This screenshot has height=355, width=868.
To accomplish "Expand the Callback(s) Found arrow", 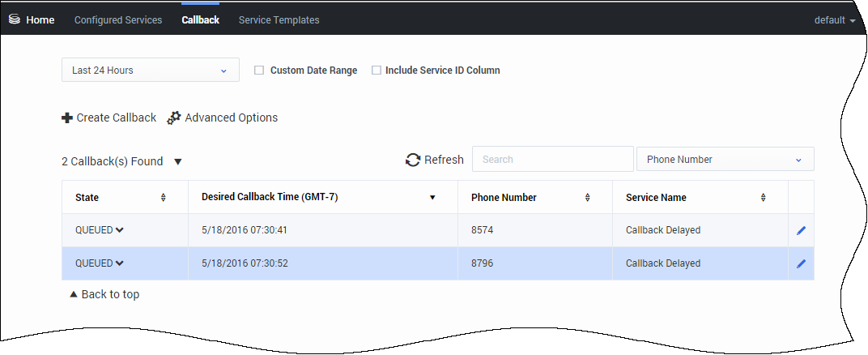I will click(178, 161).
